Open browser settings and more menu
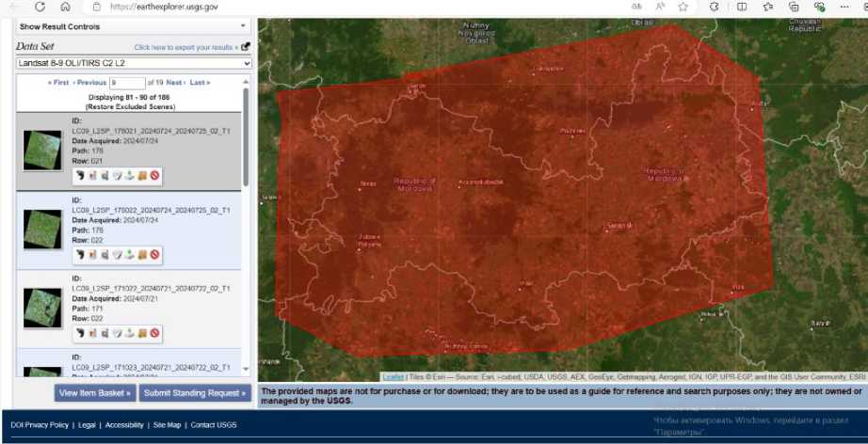 (x=844, y=7)
